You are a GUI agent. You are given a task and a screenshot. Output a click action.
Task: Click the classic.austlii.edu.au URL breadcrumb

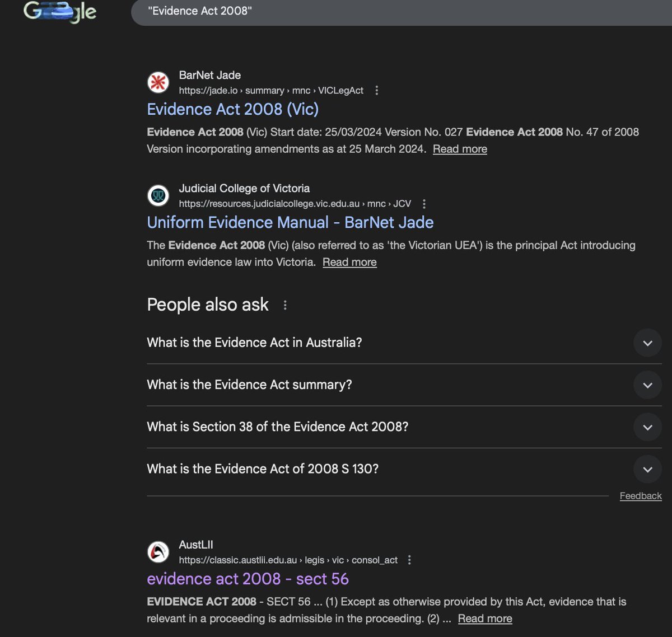point(288,560)
